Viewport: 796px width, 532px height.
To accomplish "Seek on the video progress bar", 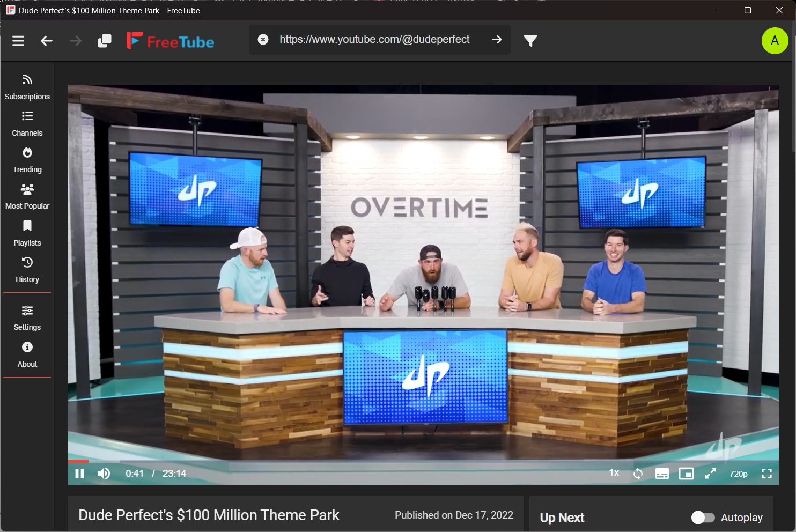I will point(423,461).
